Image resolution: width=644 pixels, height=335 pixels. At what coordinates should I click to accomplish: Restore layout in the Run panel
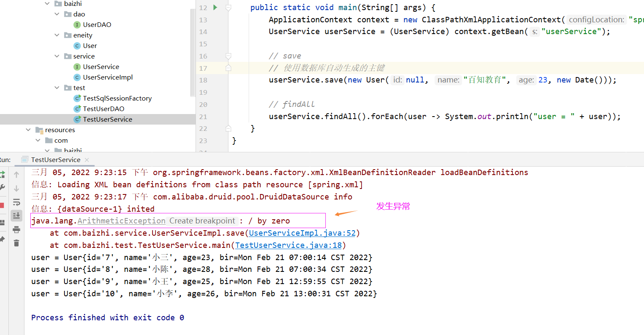coord(2,222)
